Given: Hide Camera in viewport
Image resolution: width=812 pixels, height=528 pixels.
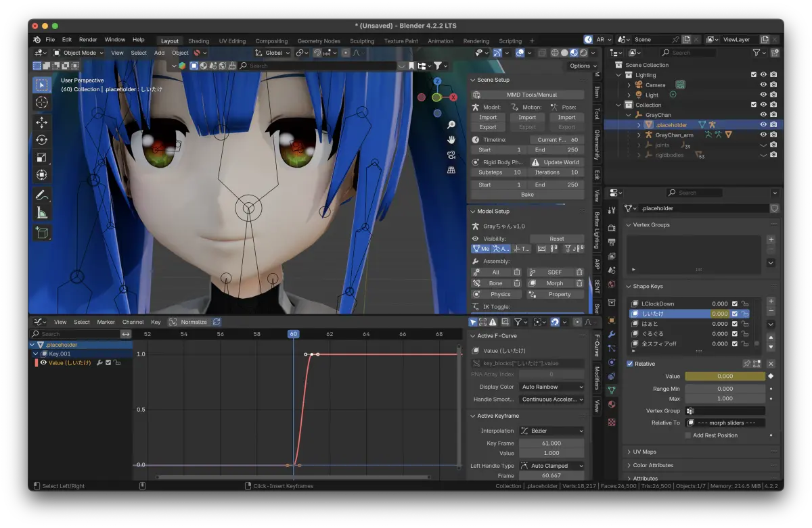Looking at the screenshot, I should click(763, 85).
